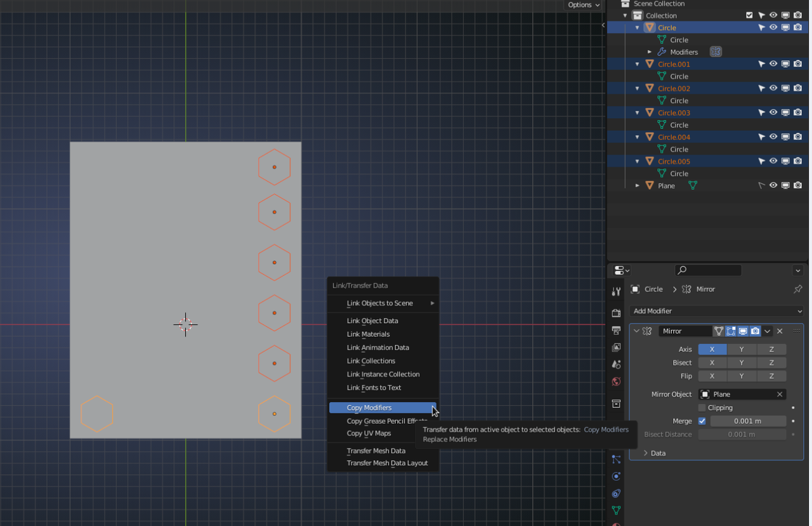
Task: Toggle Mirror modifier edit mode display icon
Action: click(x=731, y=331)
